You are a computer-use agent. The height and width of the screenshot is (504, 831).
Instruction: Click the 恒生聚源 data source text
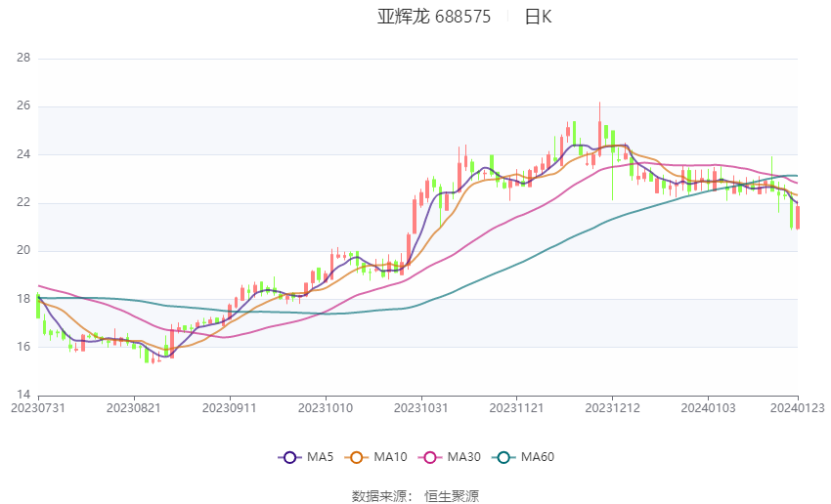click(x=452, y=496)
